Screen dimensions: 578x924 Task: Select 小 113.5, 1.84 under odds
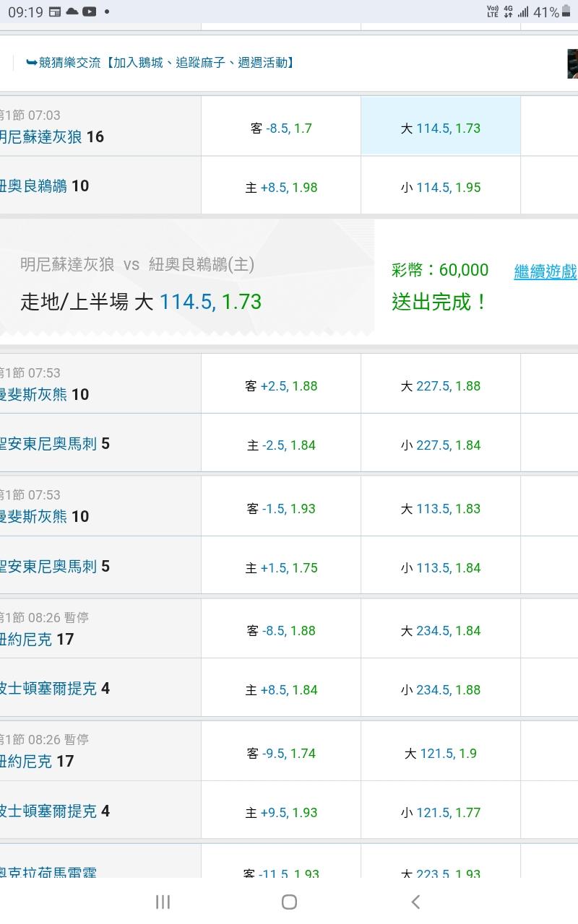coord(440,567)
